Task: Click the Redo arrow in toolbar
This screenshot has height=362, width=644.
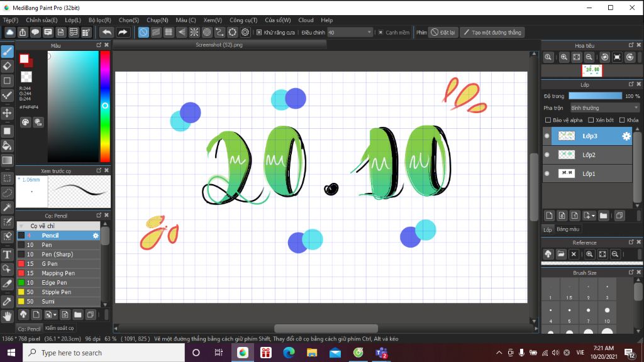Action: [x=123, y=33]
